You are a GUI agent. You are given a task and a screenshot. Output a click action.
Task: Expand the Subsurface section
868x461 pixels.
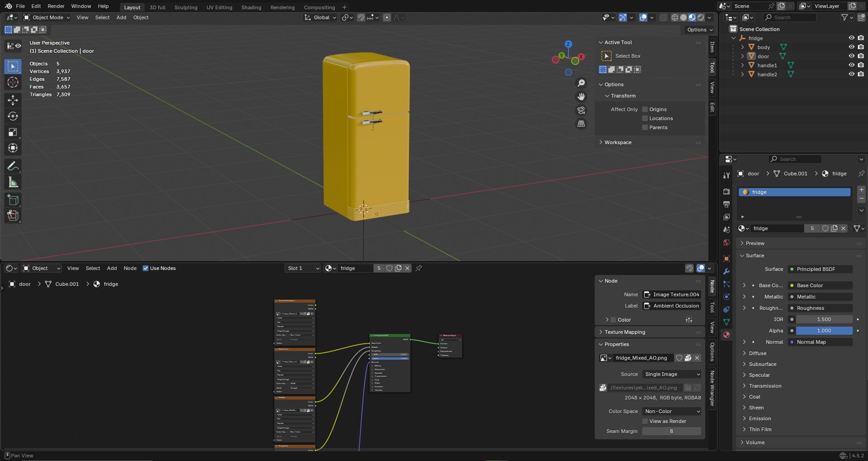click(x=762, y=364)
